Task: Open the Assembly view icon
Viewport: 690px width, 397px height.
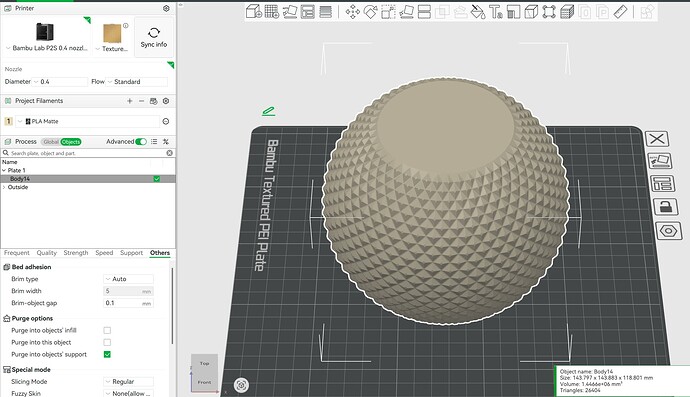Action: coord(647,12)
